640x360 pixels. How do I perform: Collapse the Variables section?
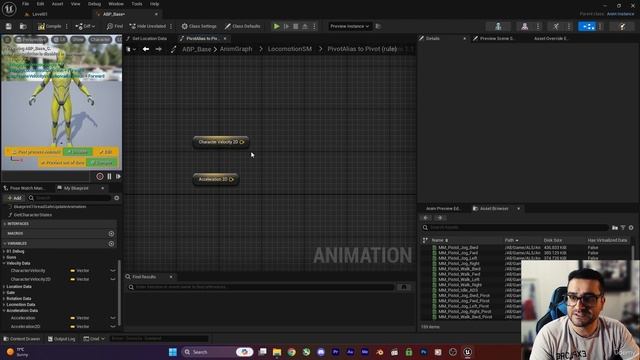(x=5, y=243)
